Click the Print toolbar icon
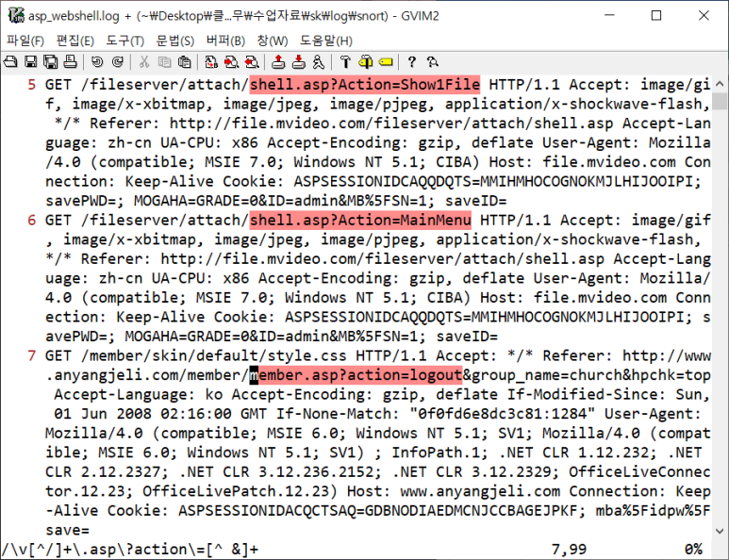Image resolution: width=729 pixels, height=560 pixels. [x=70, y=62]
